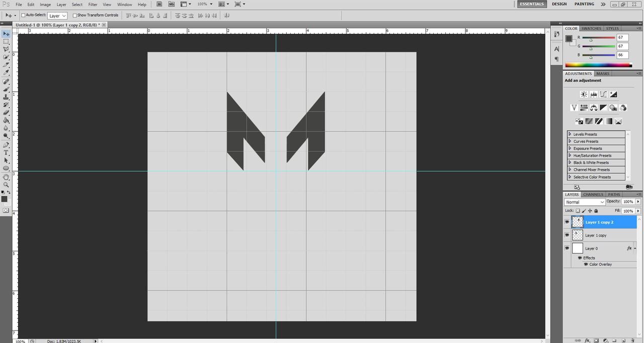Add a Color Balance adjustment
The image size is (644, 343).
[594, 108]
